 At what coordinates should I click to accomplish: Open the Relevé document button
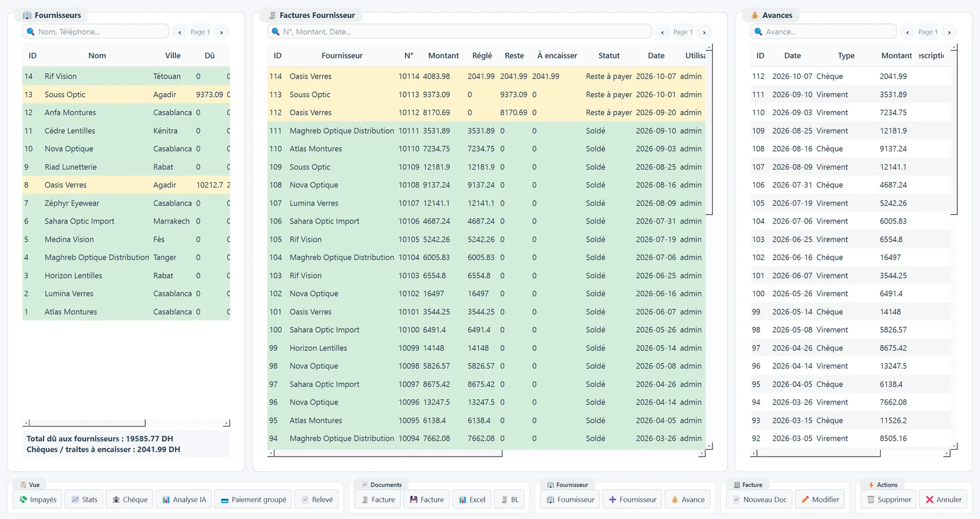coord(317,499)
